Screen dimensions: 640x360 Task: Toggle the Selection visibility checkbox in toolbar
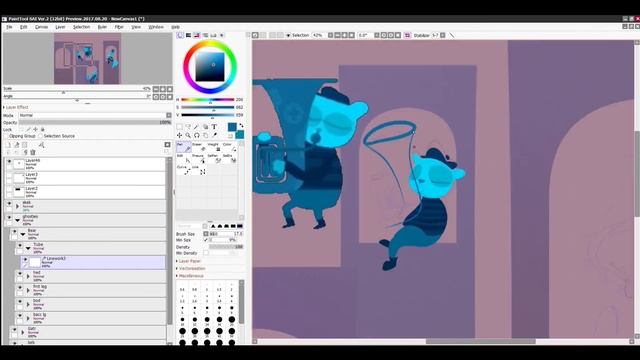click(x=288, y=36)
